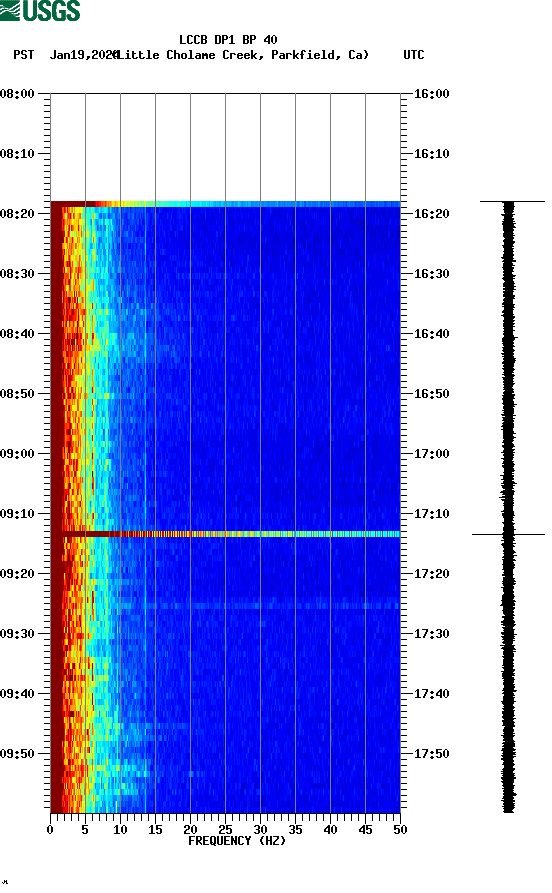
Task: Click the "17:10" UTC time label
Action: [x=431, y=514]
